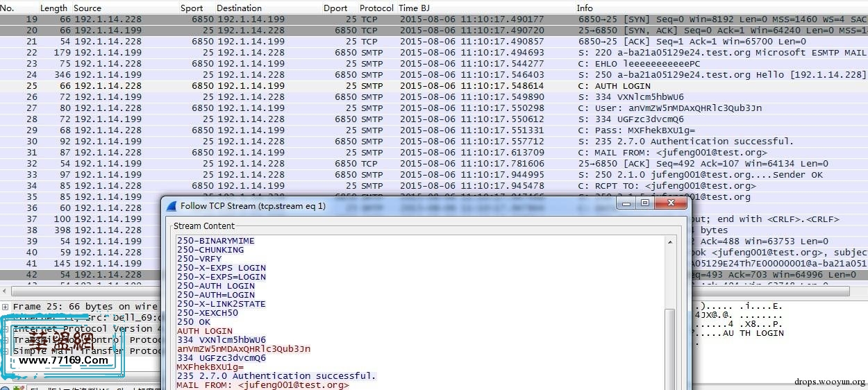Click '334 VXNlcm5hbWU6' line in Stream Content
This screenshot has width=868, height=390.
click(x=222, y=340)
